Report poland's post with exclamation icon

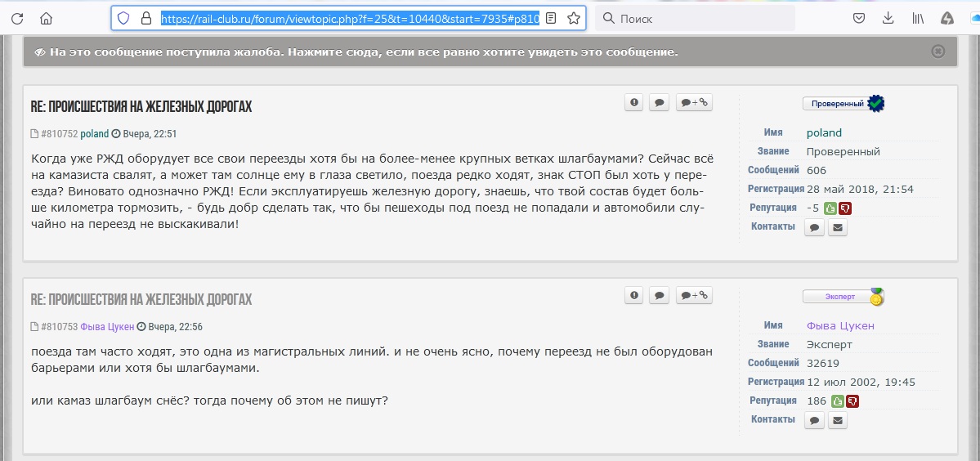[x=634, y=102]
